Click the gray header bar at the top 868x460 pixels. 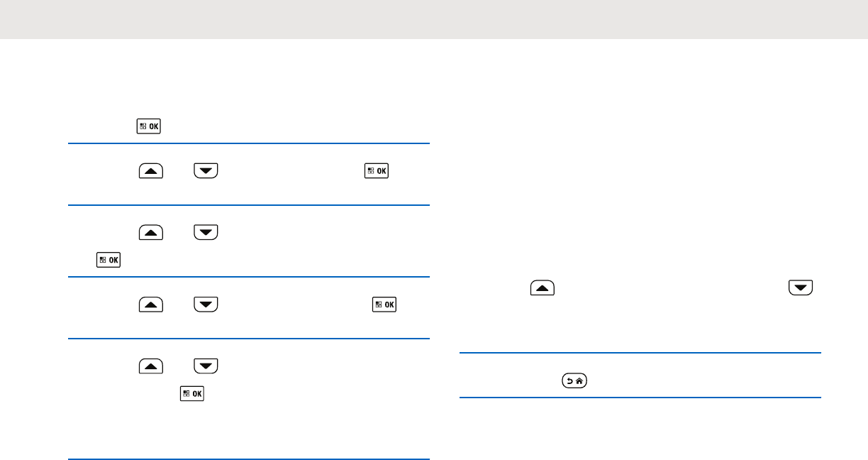(x=434, y=19)
